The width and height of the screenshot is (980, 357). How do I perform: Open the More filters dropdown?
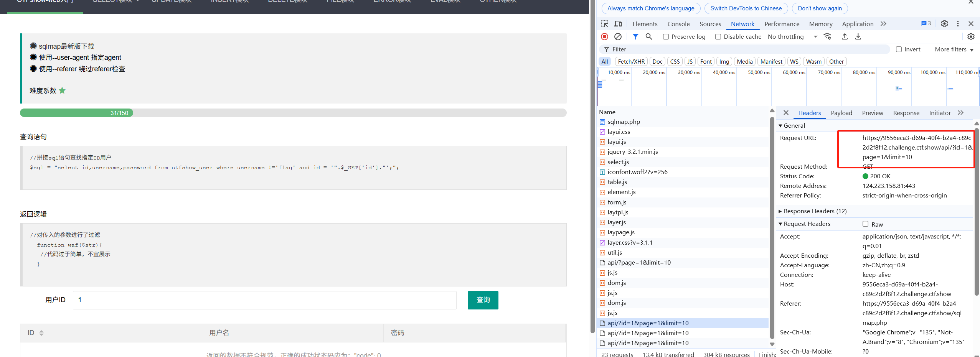pyautogui.click(x=954, y=49)
